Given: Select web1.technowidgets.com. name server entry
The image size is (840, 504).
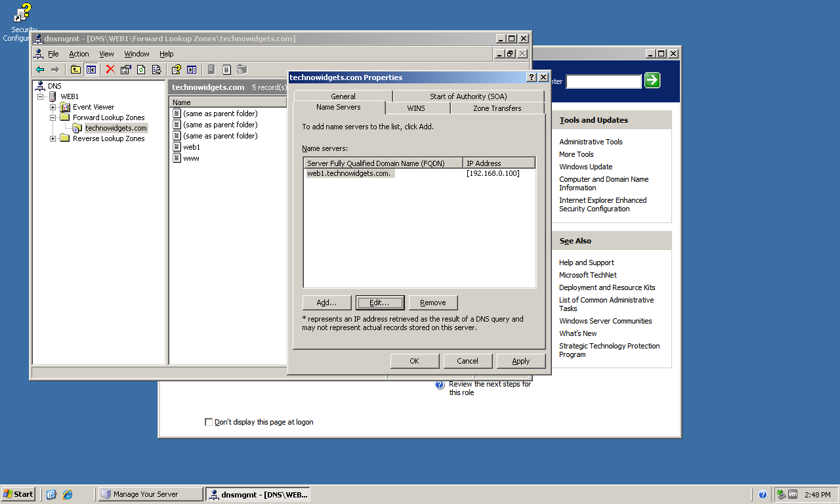Looking at the screenshot, I should (349, 173).
